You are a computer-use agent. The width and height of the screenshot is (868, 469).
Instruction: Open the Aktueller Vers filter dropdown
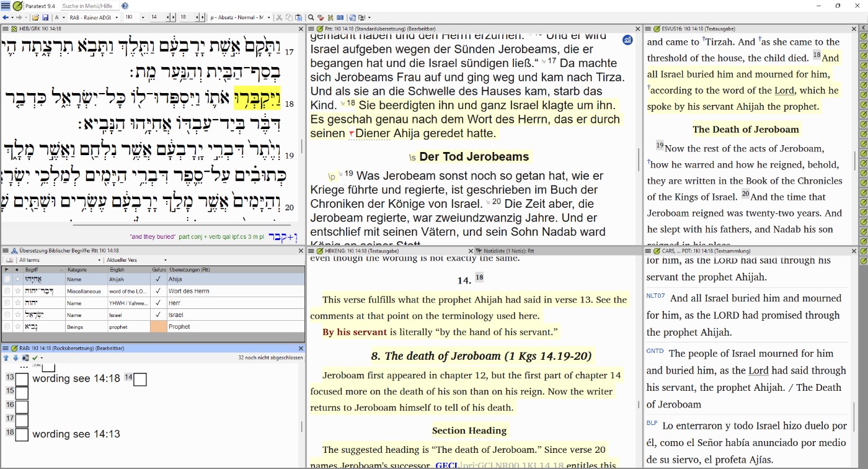coord(165,260)
